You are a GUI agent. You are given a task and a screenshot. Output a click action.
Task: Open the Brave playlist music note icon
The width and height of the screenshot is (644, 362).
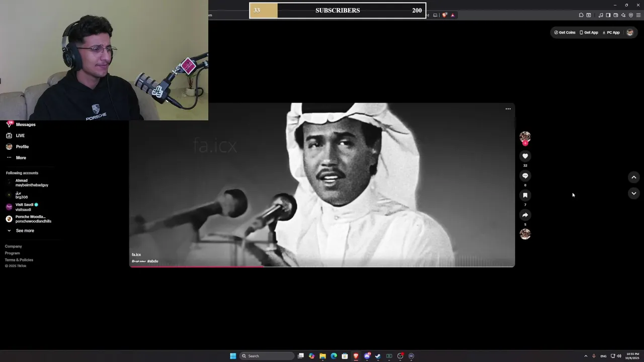(x=601, y=15)
